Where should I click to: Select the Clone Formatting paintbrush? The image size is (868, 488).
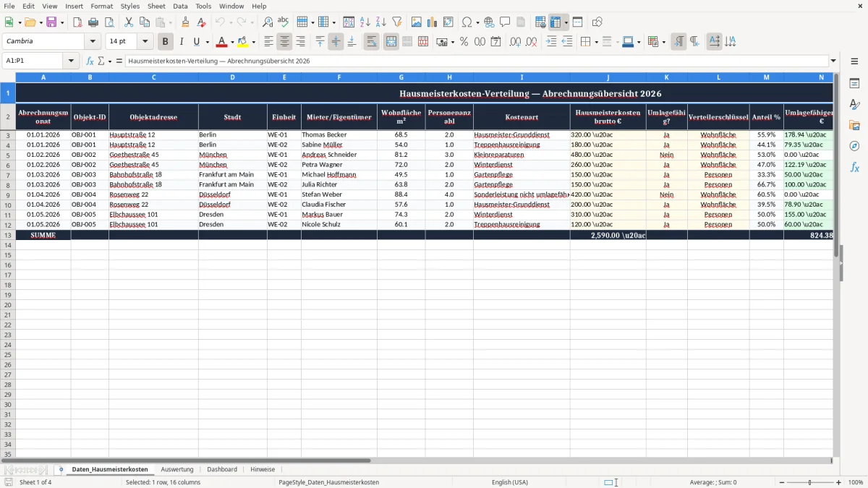tap(185, 22)
